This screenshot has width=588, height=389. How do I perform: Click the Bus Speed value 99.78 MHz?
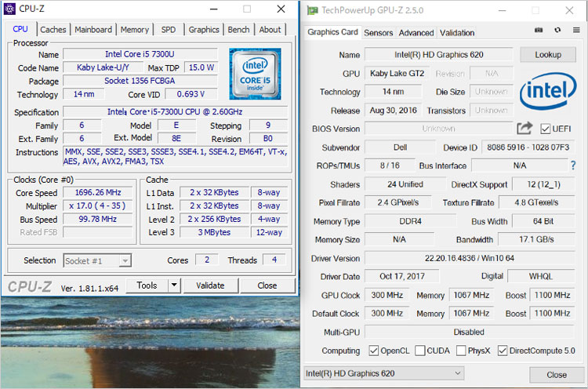pos(98,219)
